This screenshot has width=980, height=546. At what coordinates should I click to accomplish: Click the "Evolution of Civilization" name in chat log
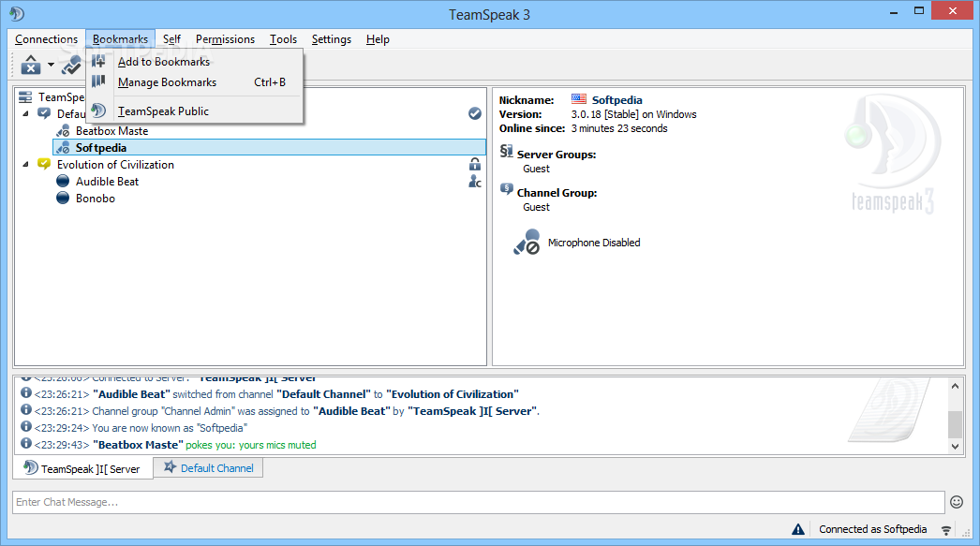click(x=453, y=394)
